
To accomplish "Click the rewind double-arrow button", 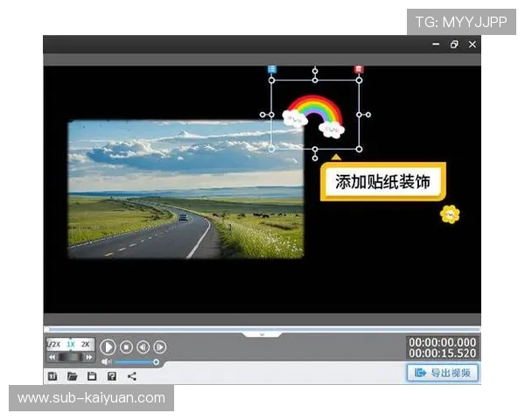I will click(52, 357).
